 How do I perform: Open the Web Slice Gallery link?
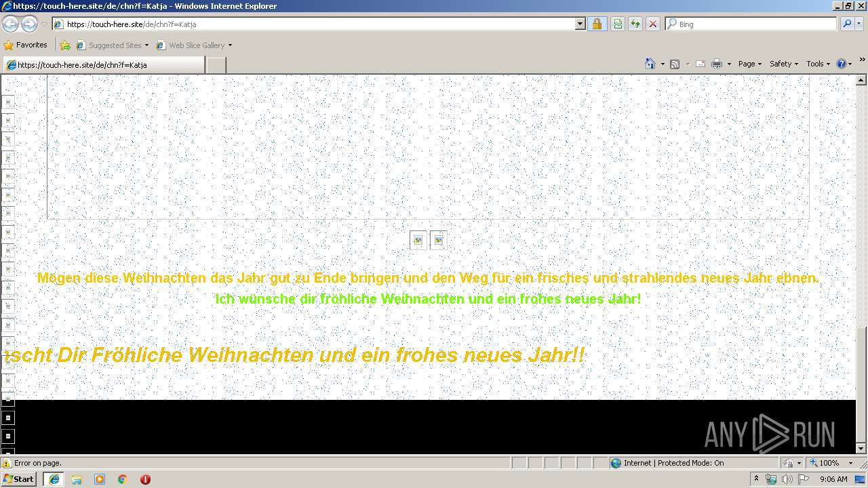[x=194, y=45]
